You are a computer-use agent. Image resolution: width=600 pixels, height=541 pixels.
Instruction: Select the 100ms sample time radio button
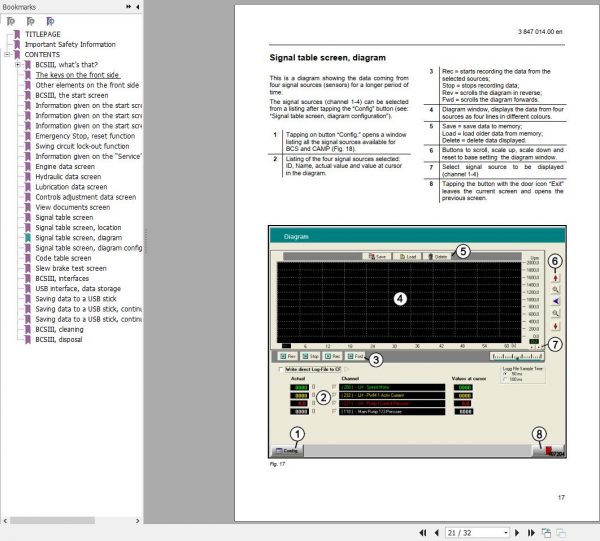505,379
